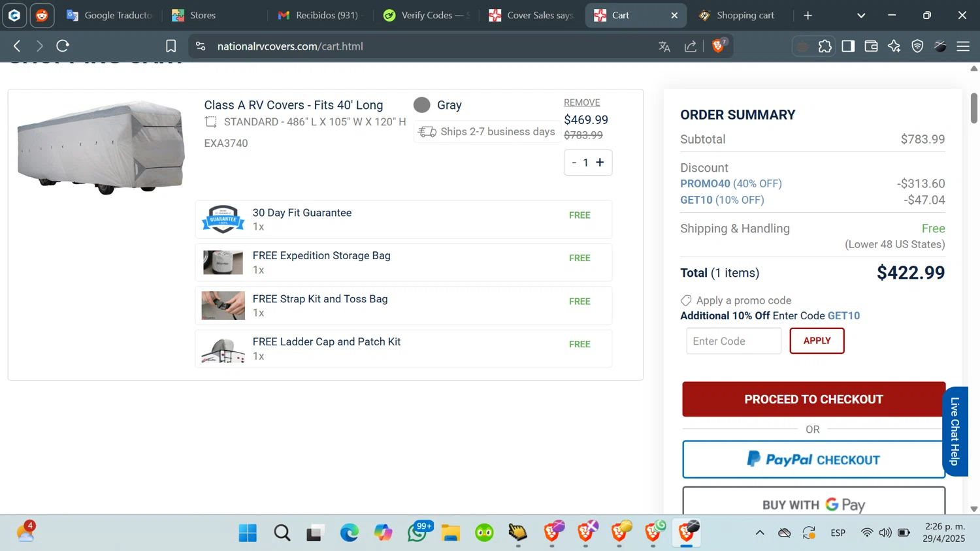
Task: Open page translate icon in address bar
Action: pyautogui.click(x=664, y=46)
